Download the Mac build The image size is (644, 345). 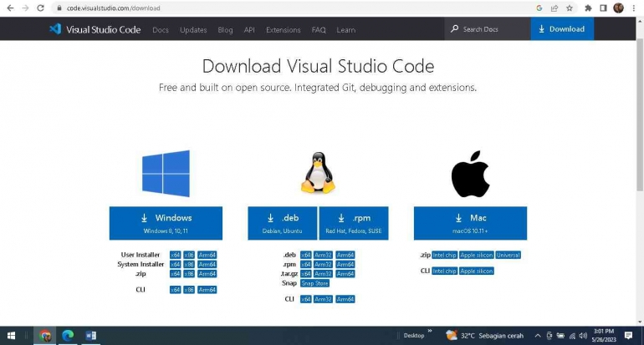coord(470,223)
